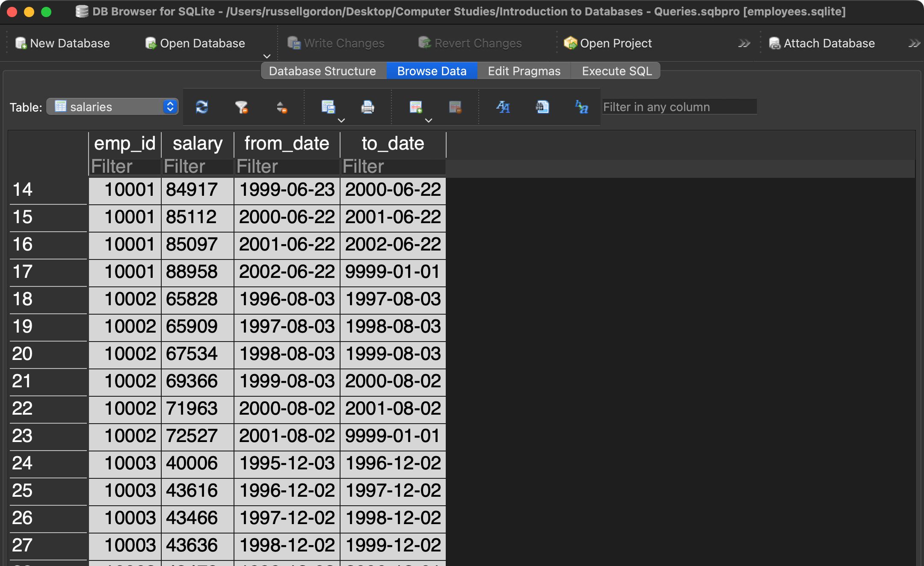
Task: Clear all filters with funnel icon
Action: [241, 107]
